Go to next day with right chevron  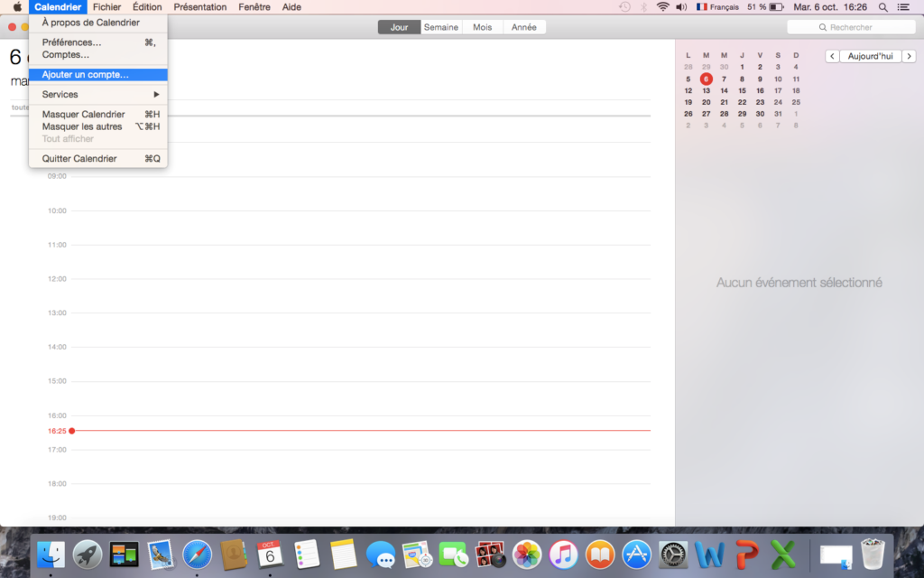pyautogui.click(x=909, y=56)
